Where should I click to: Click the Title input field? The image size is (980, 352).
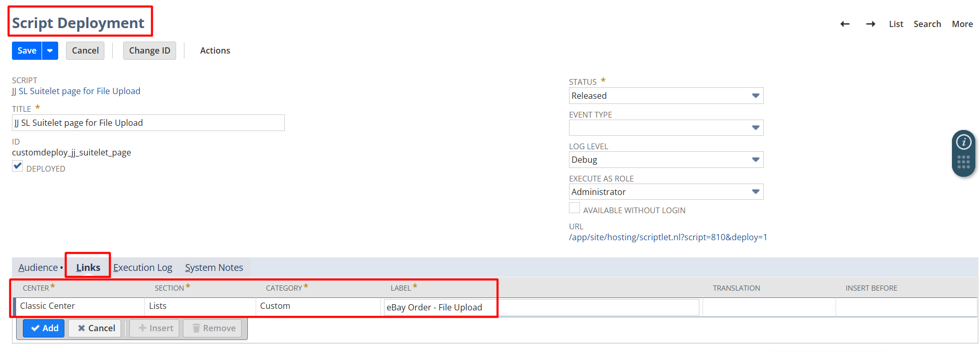click(x=148, y=123)
